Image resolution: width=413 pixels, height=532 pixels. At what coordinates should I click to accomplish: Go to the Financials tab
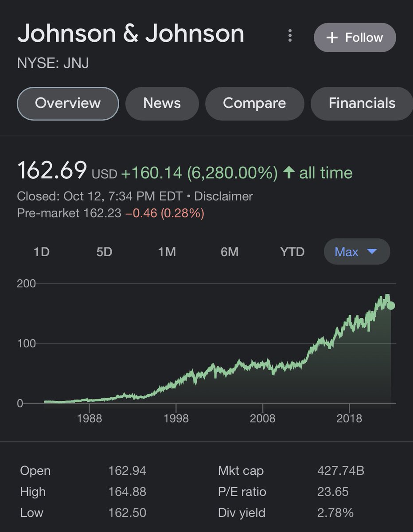362,103
